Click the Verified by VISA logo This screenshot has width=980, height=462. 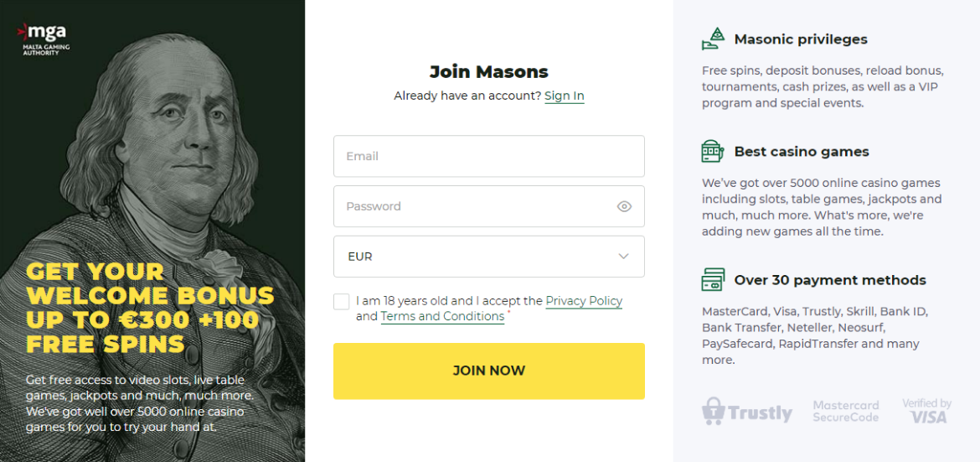tap(927, 411)
